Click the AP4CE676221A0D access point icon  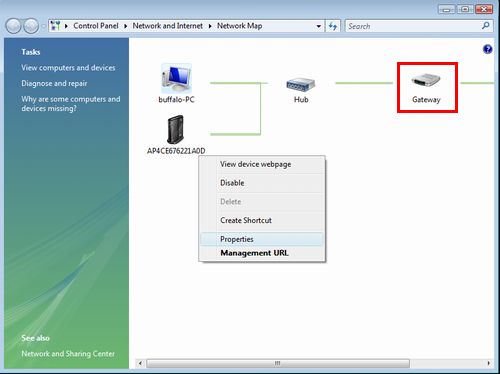pyautogui.click(x=175, y=129)
